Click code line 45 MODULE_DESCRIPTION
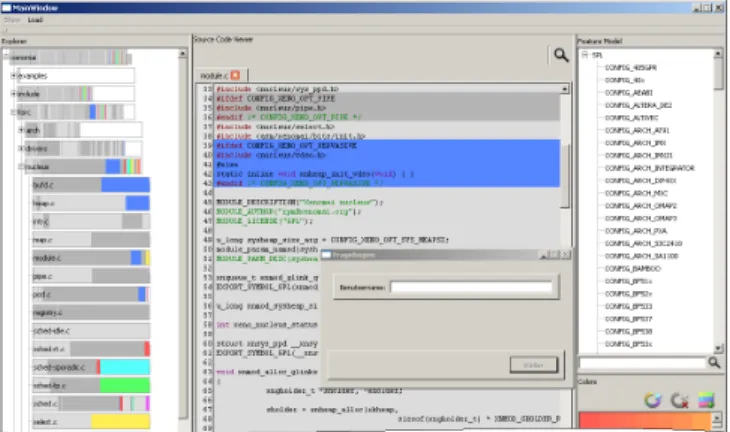 tap(300, 202)
